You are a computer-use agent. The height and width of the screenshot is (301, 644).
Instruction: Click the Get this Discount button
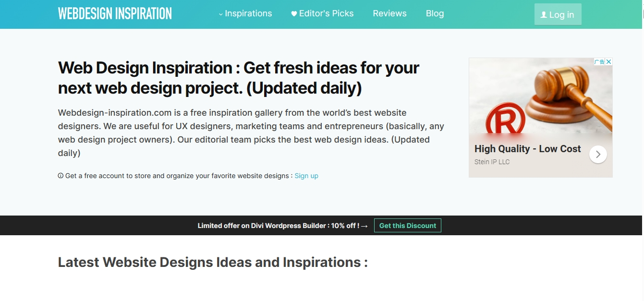[408, 226]
